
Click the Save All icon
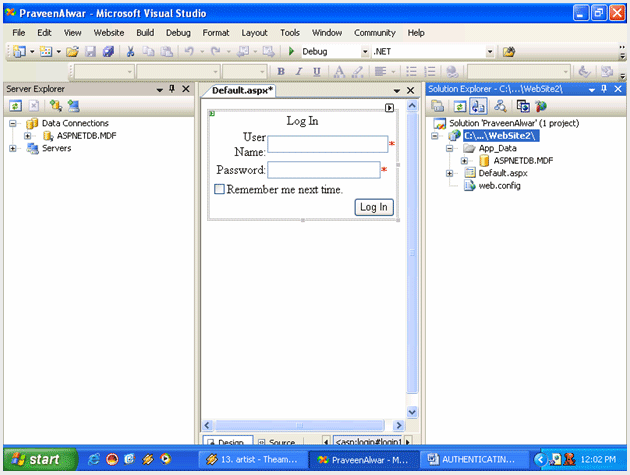(108, 51)
